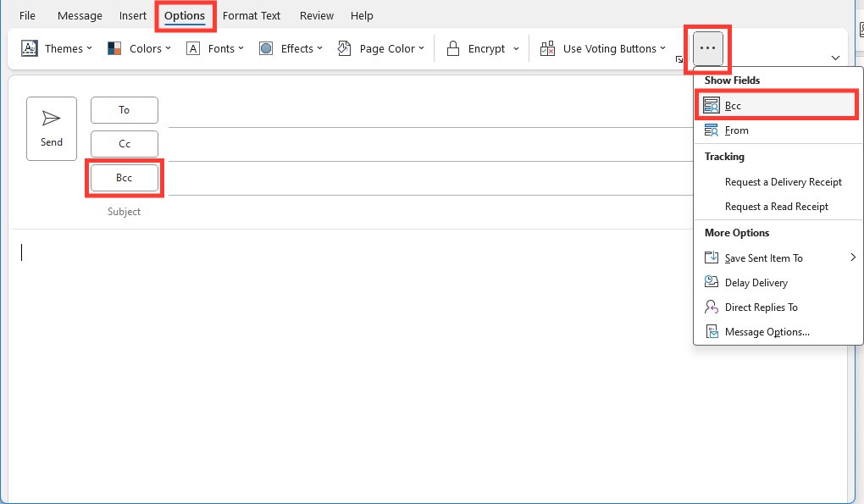
Task: Click into the To address field
Action: pos(430,113)
